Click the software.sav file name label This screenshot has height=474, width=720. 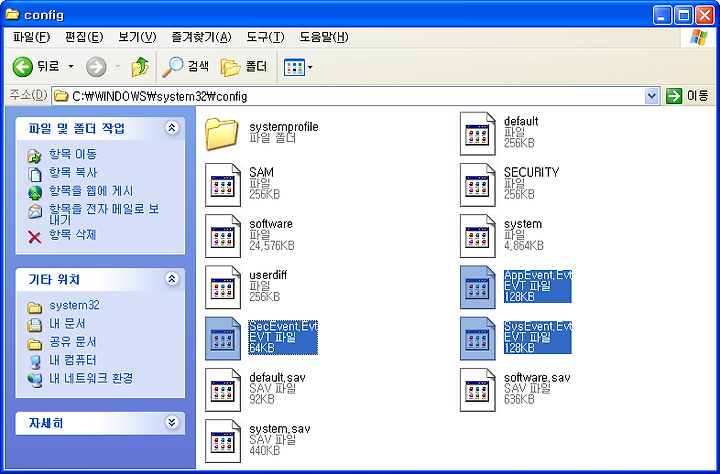537,378
